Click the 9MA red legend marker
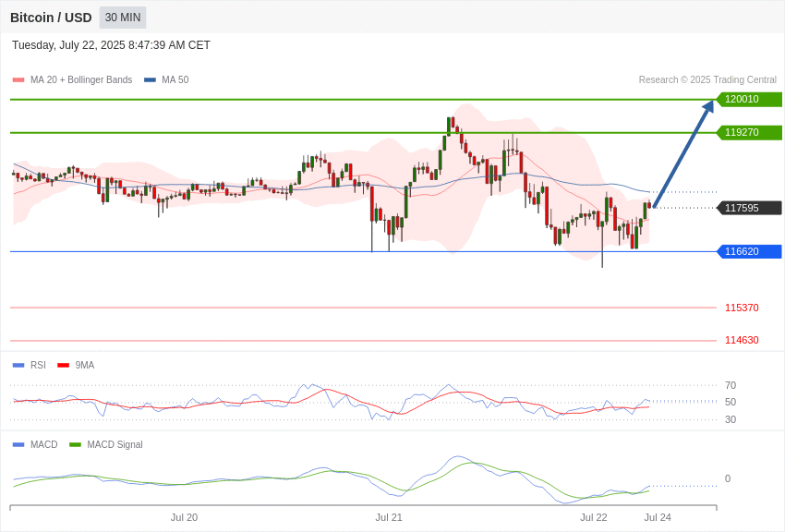 [63, 366]
